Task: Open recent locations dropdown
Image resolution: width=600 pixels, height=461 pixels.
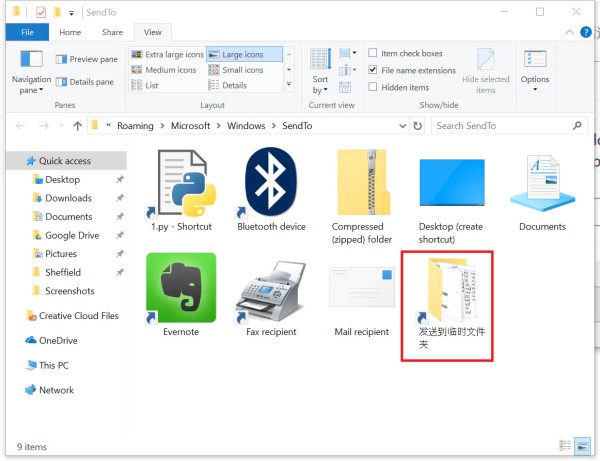Action: coord(61,126)
